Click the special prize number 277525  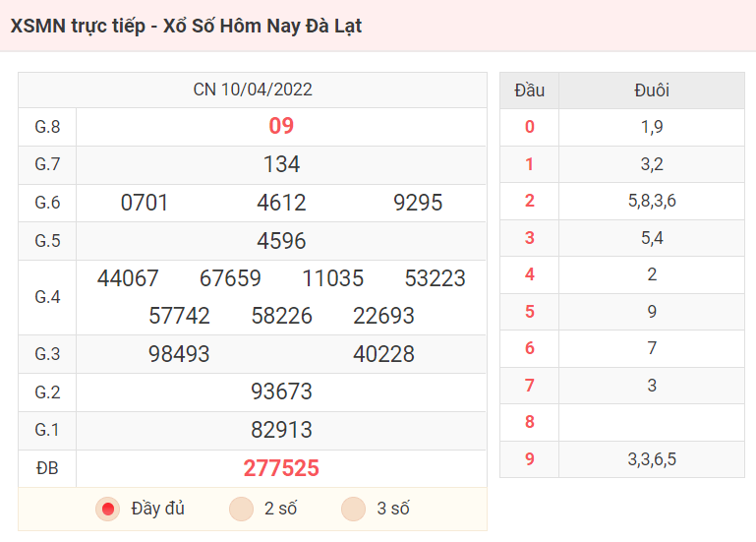tap(281, 468)
